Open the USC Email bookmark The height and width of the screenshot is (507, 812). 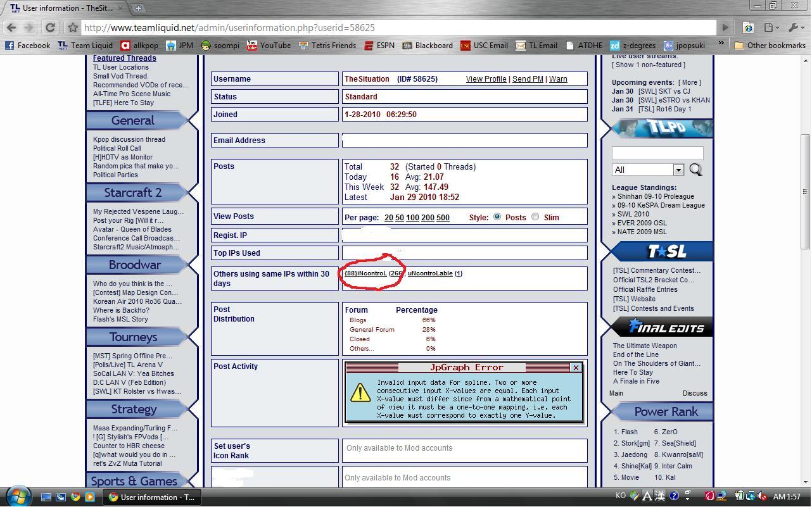pyautogui.click(x=484, y=46)
